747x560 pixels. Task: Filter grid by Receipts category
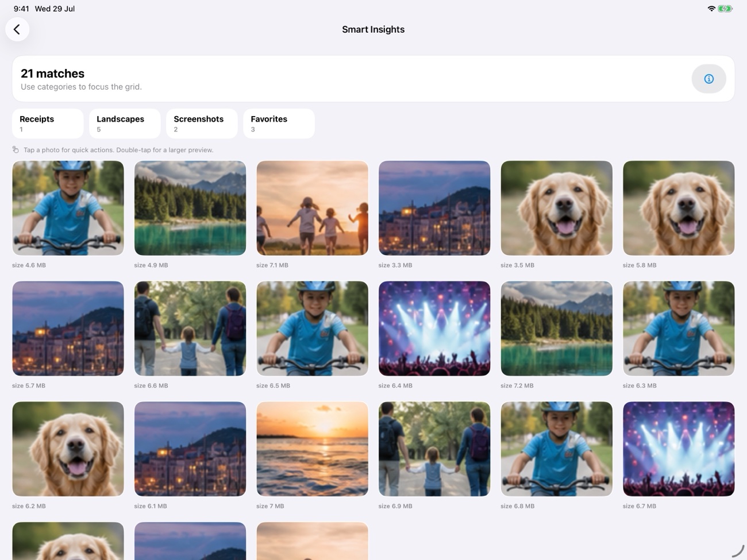click(x=48, y=123)
